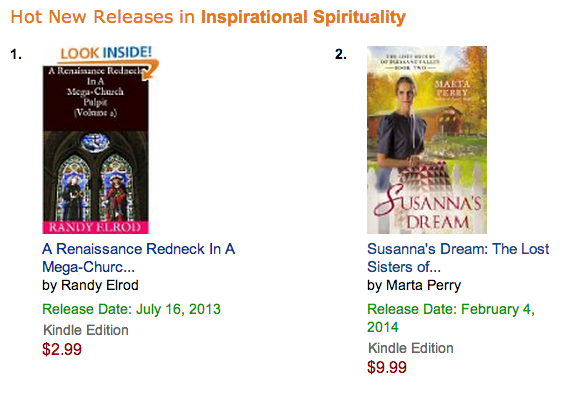Open 'Susanna's Dream: The Lost Sisters of...' link
This screenshot has height=402, width=574.
(x=458, y=258)
